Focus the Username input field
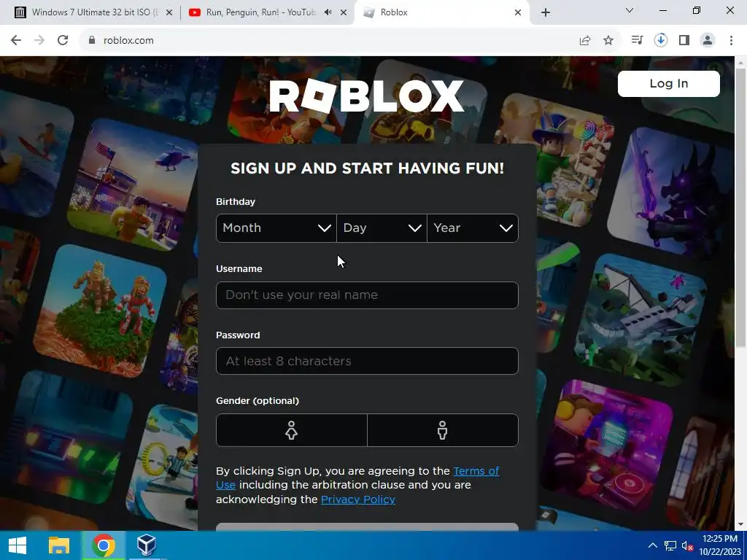 [367, 295]
